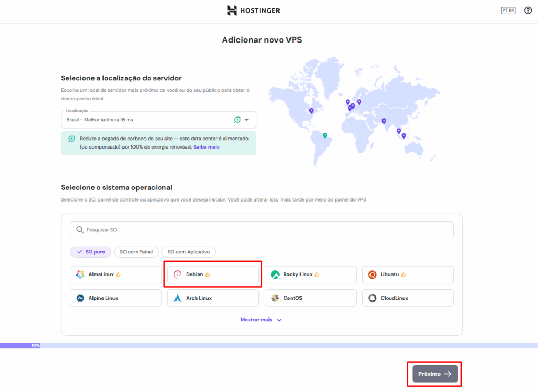The image size is (538, 392).
Task: Click the "Adicionar novo VPS" heading
Action: tap(262, 40)
